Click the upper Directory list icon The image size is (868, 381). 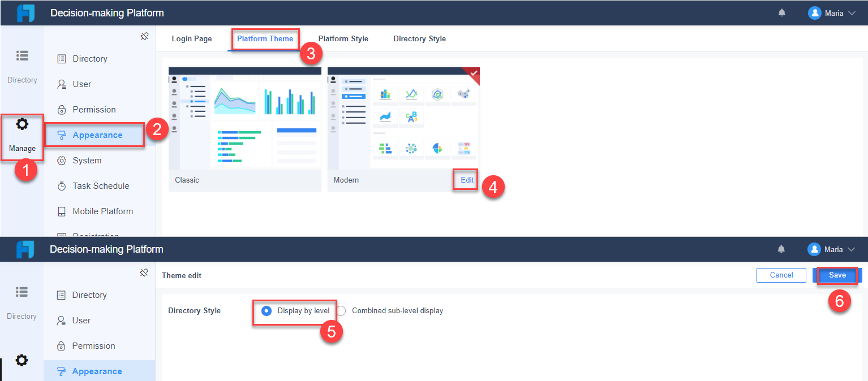22,55
